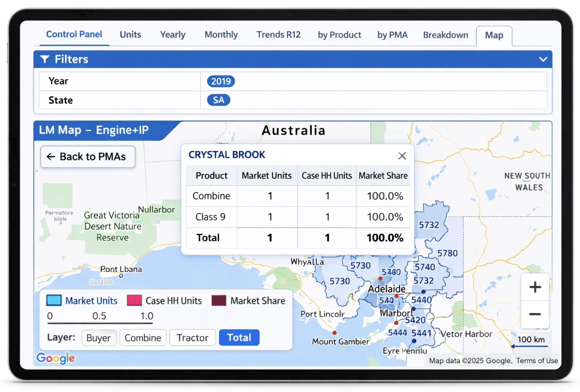Select the Total layer button
Image resolution: width=580 pixels, height=392 pixels.
tap(239, 338)
